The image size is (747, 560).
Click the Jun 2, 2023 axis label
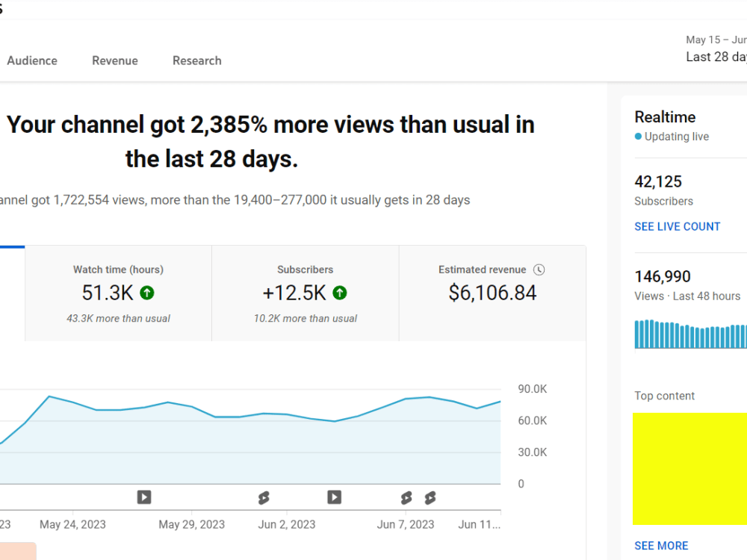tap(287, 525)
